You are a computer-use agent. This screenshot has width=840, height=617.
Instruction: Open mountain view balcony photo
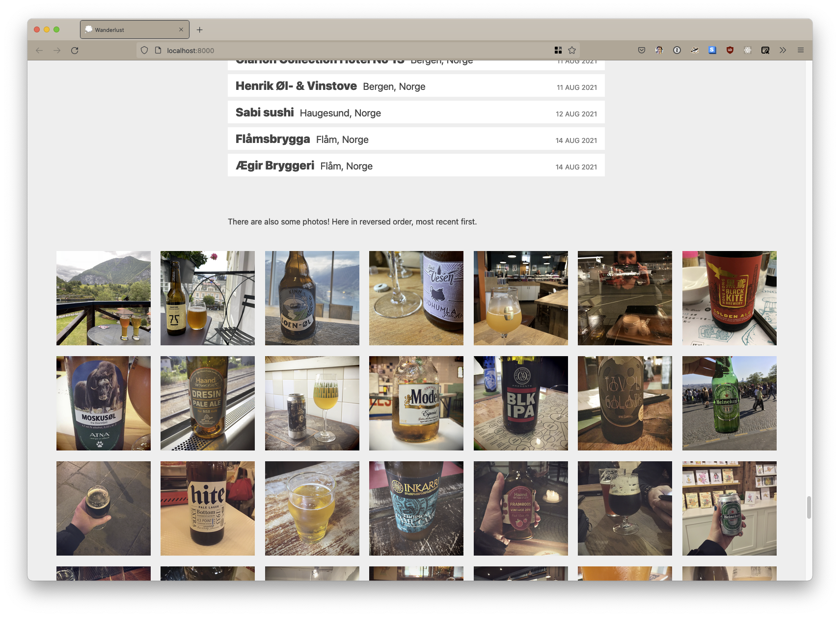(x=104, y=298)
